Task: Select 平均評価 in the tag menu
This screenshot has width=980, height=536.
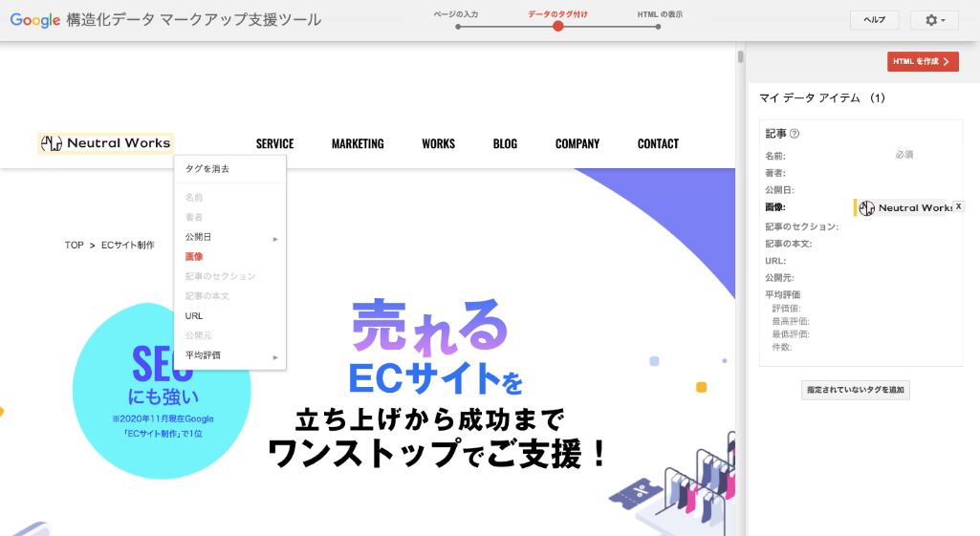Action: point(230,354)
